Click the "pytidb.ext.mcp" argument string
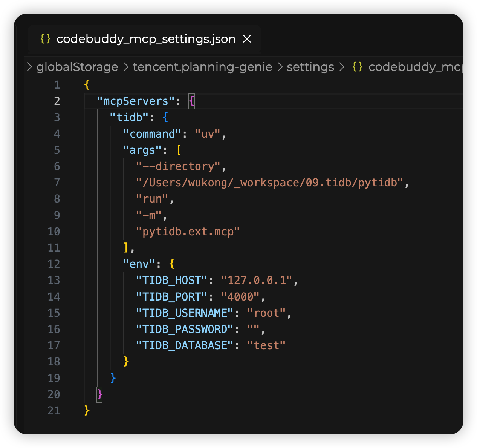Viewport: 477px width, 448px height. (x=188, y=232)
